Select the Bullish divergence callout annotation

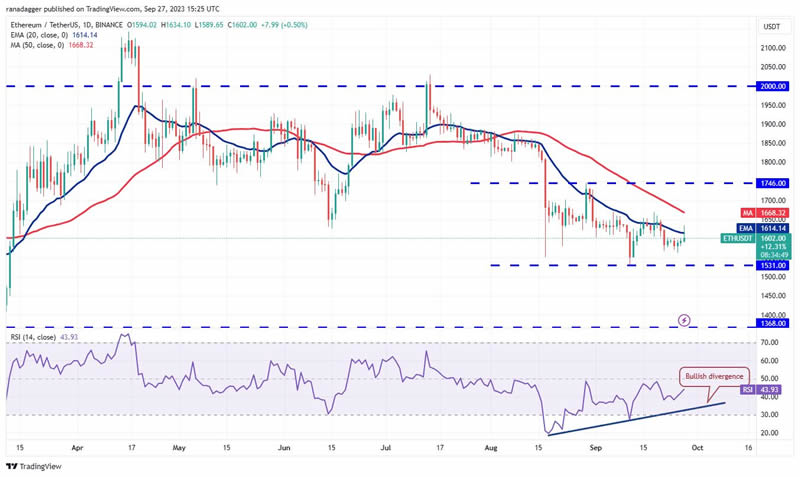pos(714,376)
